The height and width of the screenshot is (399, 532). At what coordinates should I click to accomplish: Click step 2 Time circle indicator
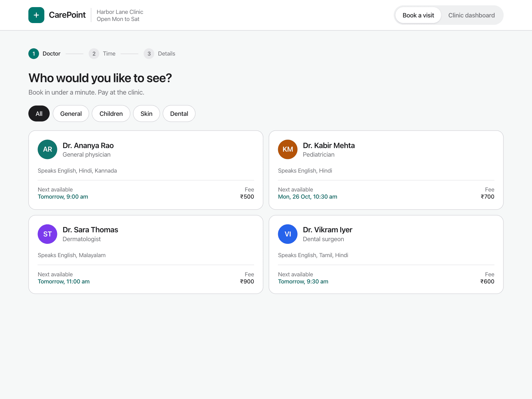click(94, 53)
